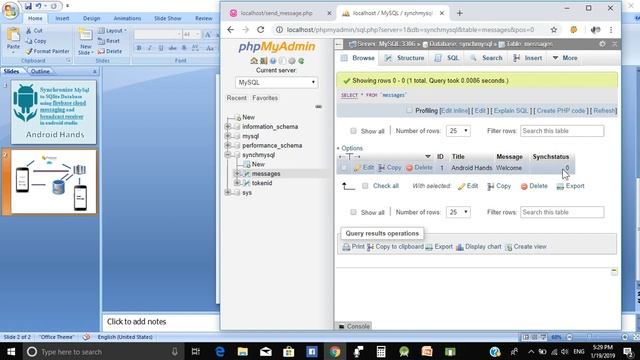Collapse the synchmysql database

(228, 155)
